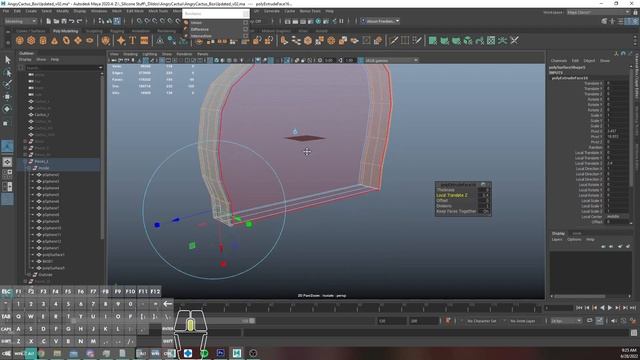
Task: Toggle select by component type mode
Action: (x=117, y=21)
